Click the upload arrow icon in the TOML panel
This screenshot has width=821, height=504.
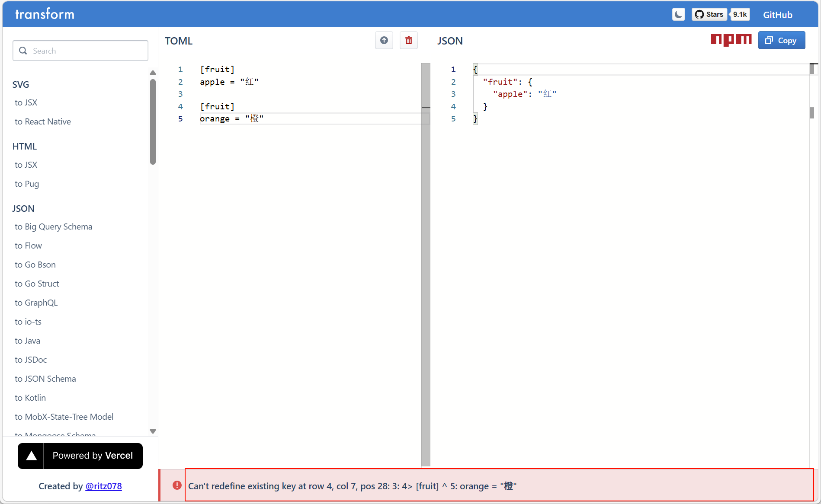tap(384, 41)
